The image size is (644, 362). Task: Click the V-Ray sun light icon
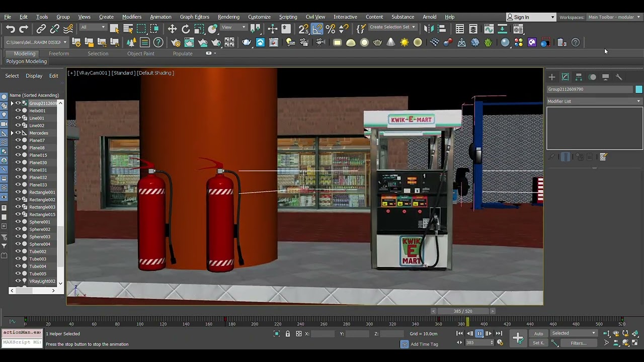click(x=405, y=43)
